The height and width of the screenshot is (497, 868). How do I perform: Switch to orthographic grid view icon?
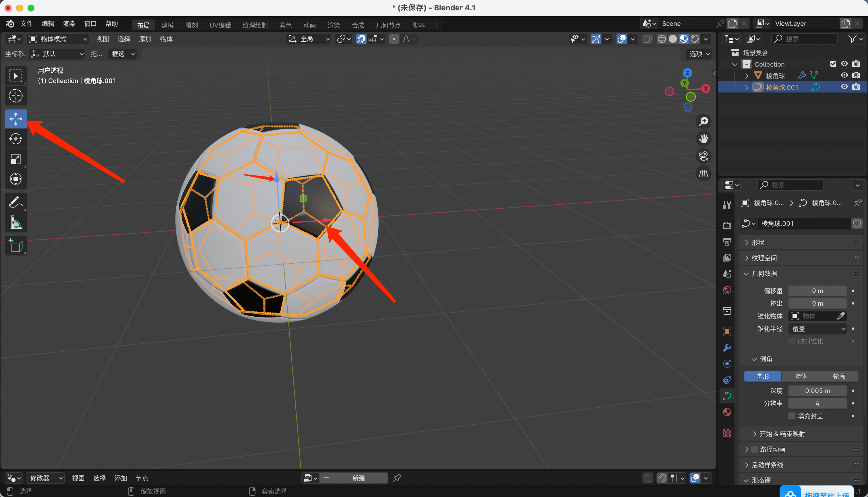pyautogui.click(x=703, y=174)
